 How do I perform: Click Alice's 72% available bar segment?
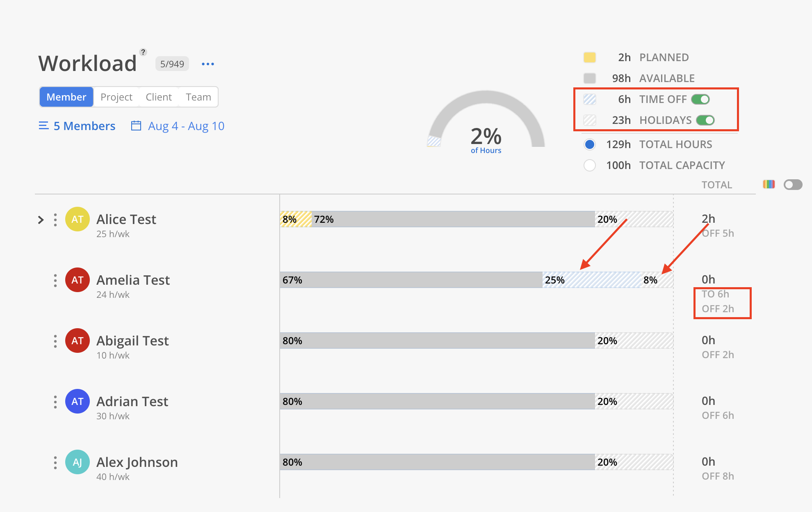tap(453, 219)
